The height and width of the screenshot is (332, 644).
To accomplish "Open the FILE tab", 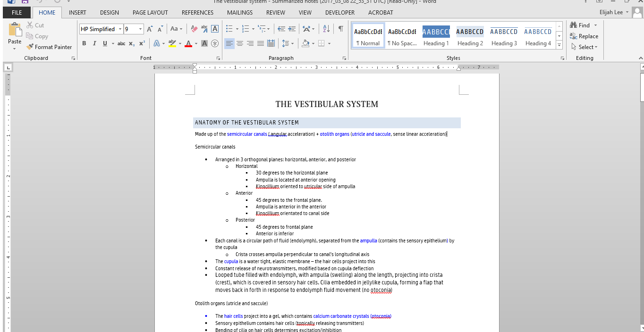I will click(17, 13).
